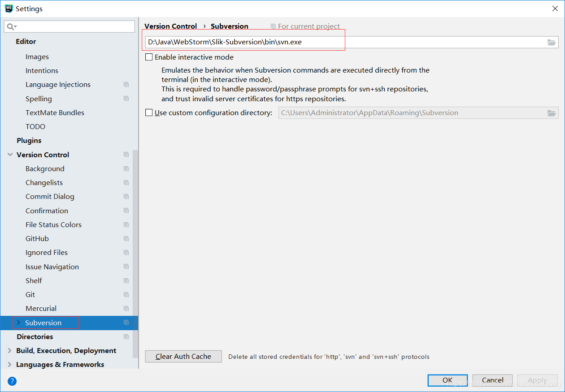
Task: Enable interactive mode checkbox
Action: tap(149, 57)
